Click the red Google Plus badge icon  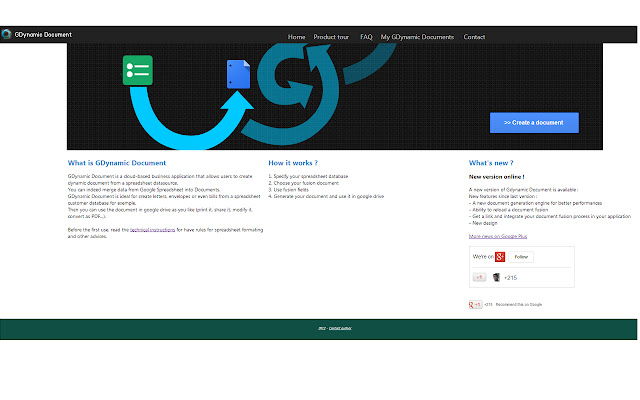500,257
